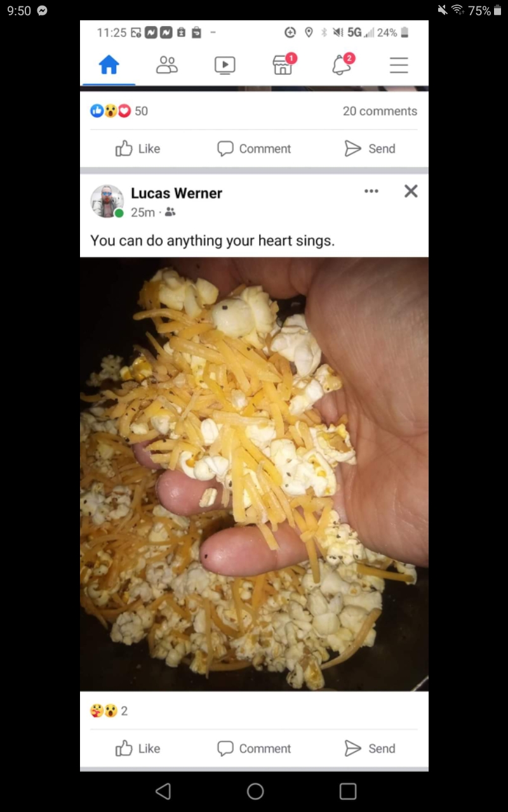Open Marketplace tab with red badge
The width and height of the screenshot is (508, 812).
pyautogui.click(x=284, y=64)
